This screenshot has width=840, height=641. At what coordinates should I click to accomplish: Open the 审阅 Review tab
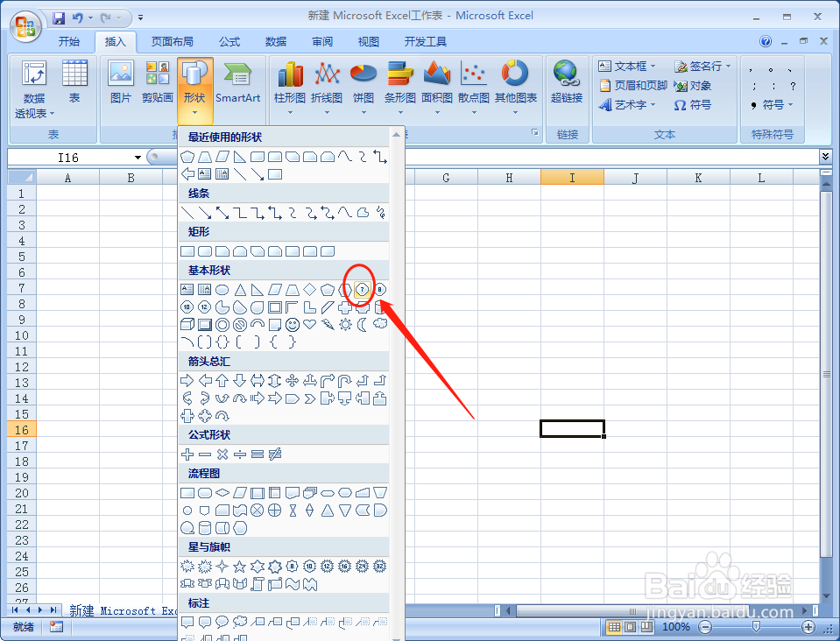(322, 42)
